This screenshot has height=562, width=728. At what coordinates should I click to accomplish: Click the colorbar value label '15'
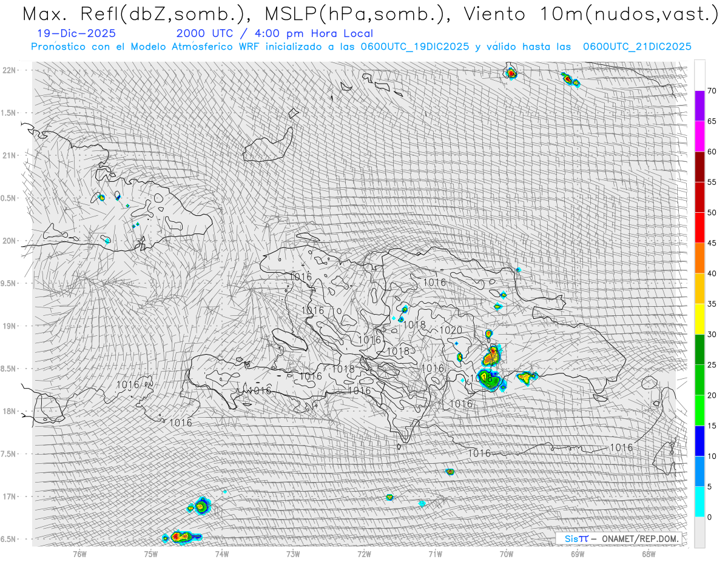(712, 426)
